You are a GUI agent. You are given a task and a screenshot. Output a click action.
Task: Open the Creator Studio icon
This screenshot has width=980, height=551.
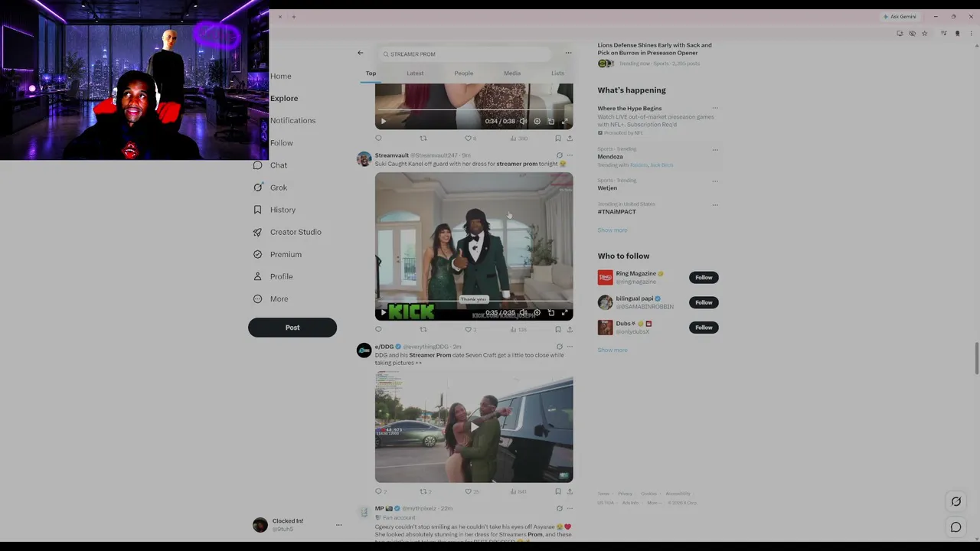click(x=257, y=232)
